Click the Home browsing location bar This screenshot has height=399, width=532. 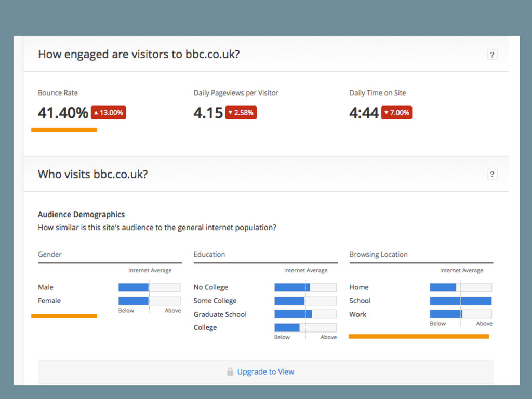tap(461, 287)
